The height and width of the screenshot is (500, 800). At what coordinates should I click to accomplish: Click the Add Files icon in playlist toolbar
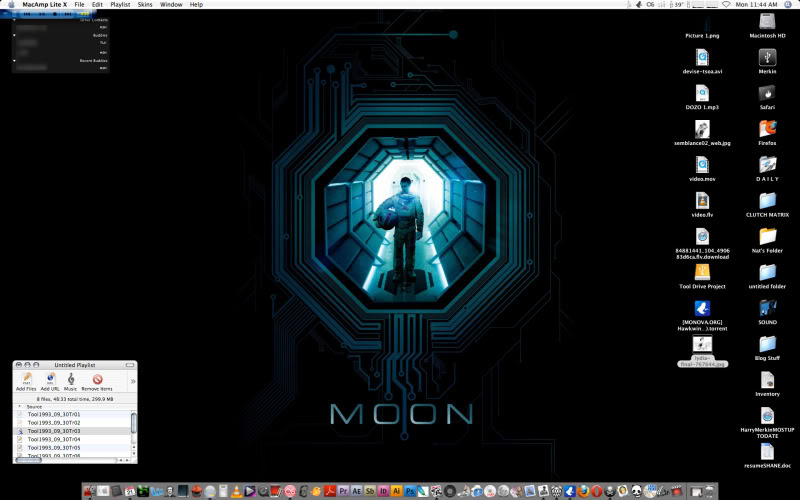click(x=26, y=379)
